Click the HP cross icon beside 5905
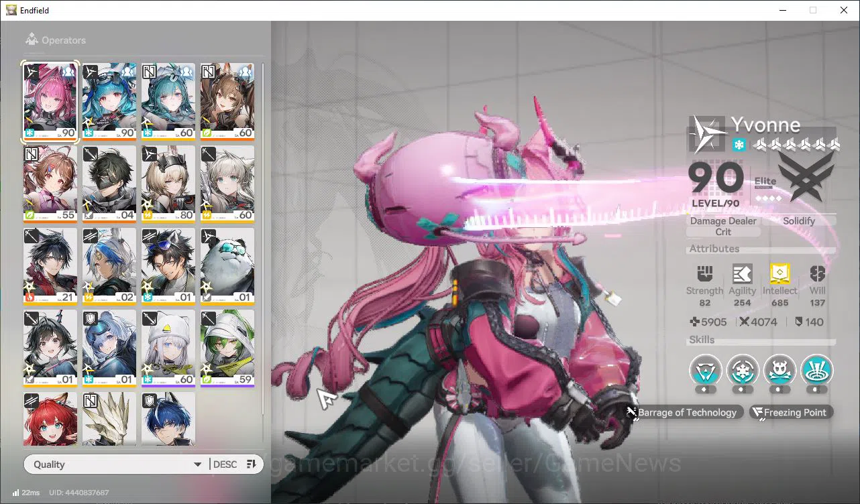The image size is (860, 504). 695,322
